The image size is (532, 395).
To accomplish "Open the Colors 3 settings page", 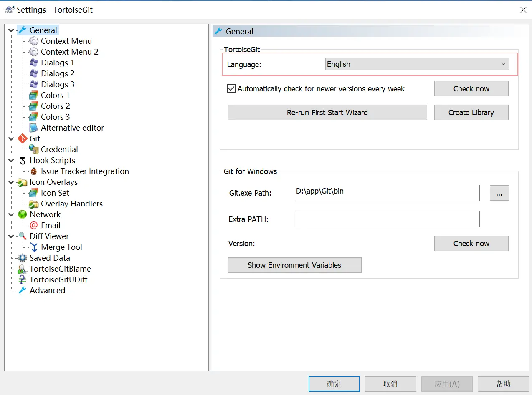I will tap(55, 117).
